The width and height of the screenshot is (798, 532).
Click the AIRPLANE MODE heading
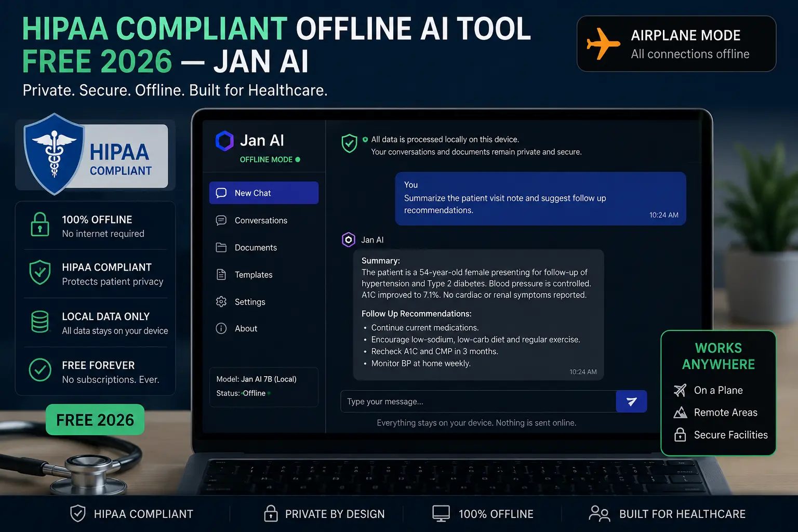pos(685,35)
